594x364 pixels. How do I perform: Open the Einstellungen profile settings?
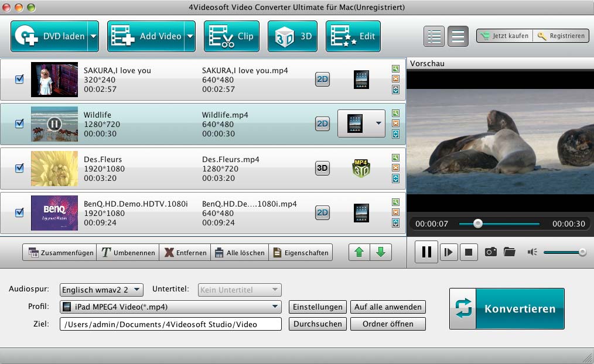point(318,307)
